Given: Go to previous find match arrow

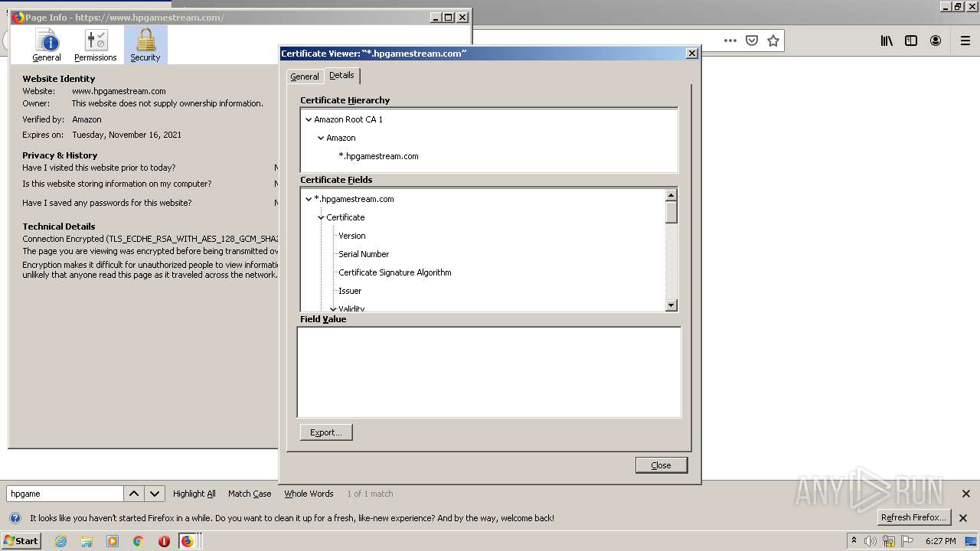Looking at the screenshot, I should [134, 494].
